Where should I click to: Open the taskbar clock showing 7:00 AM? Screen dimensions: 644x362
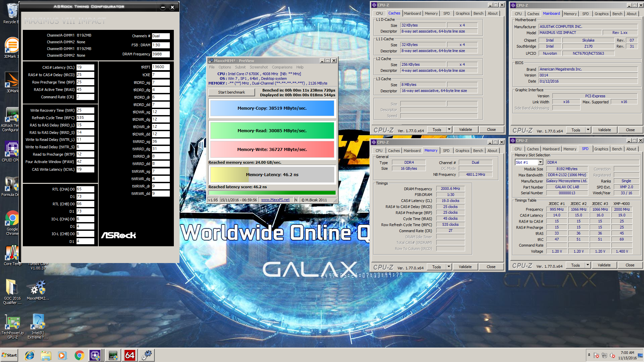[x=627, y=355]
